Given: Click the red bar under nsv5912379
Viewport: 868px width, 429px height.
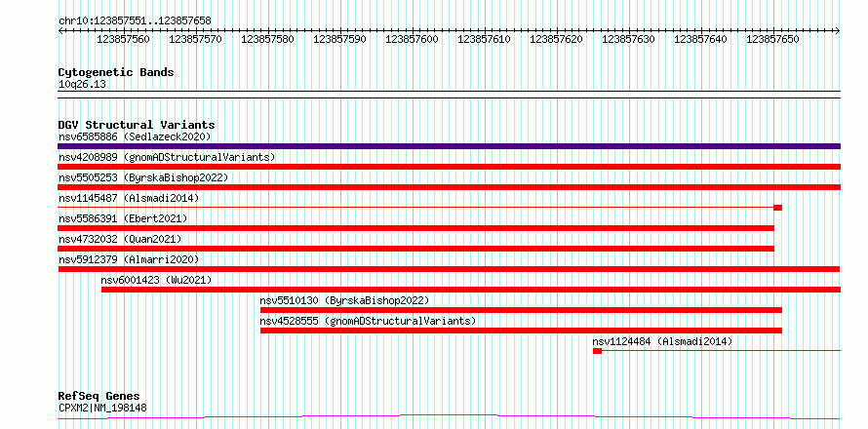Looking at the screenshot, I should (x=449, y=269).
